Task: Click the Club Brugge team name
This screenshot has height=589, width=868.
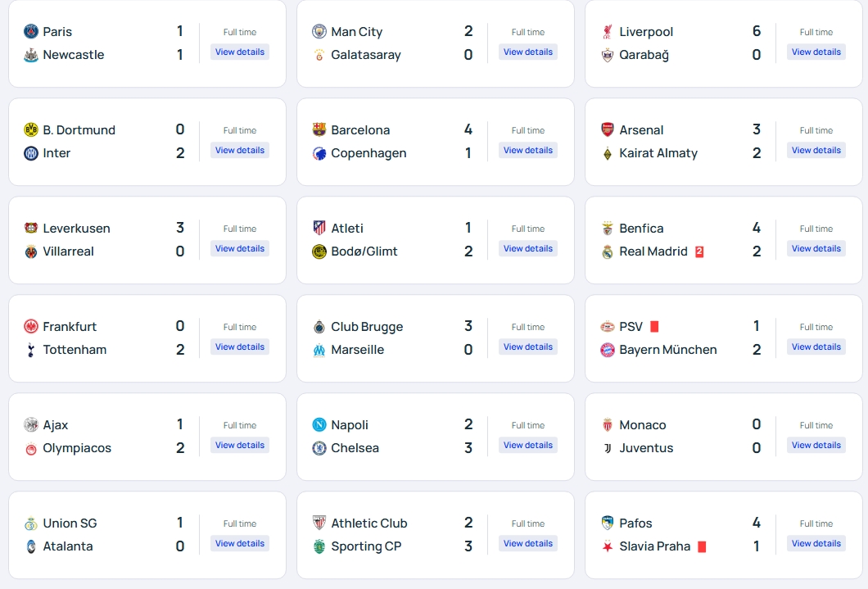Action: click(x=367, y=327)
